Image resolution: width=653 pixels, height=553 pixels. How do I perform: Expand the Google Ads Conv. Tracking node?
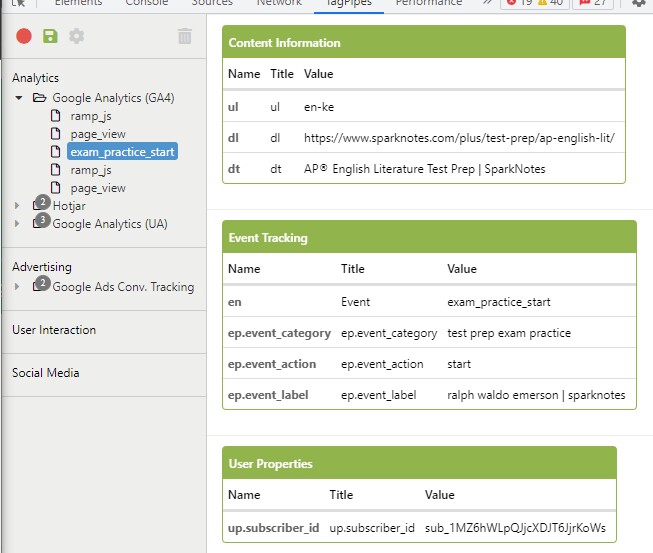pyautogui.click(x=17, y=286)
